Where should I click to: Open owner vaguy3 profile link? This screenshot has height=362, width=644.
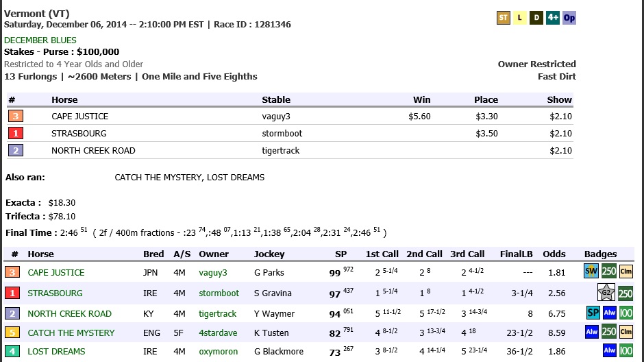[x=213, y=272]
